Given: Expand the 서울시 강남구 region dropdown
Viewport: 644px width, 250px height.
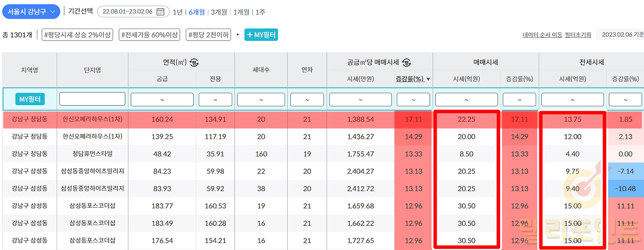Looking at the screenshot, I should 31,12.
